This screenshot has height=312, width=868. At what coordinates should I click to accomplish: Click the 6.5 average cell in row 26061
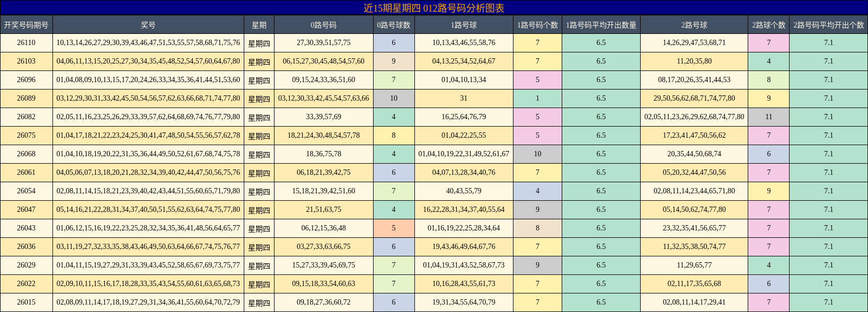pos(601,173)
